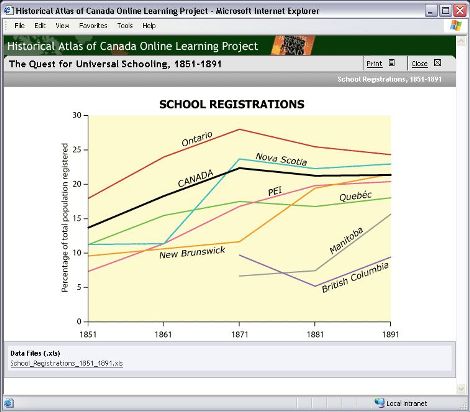
Task: Open the Edit menu
Action: [x=40, y=26]
